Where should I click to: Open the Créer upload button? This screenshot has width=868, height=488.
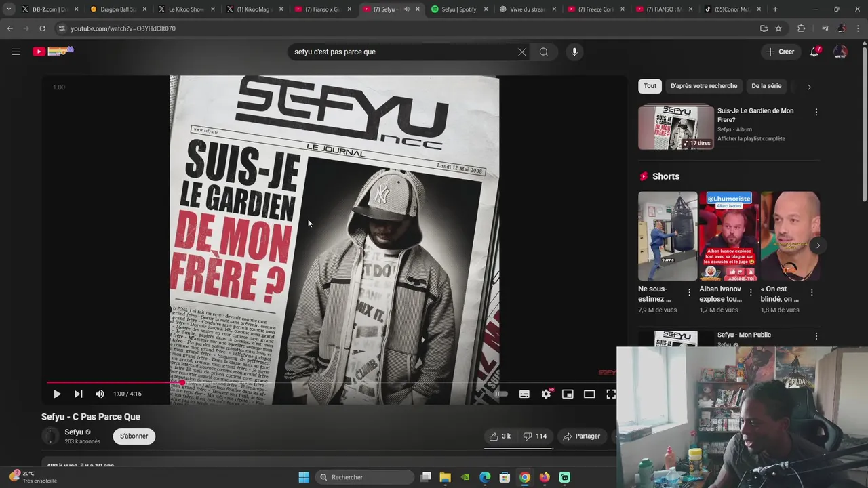[x=781, y=52]
